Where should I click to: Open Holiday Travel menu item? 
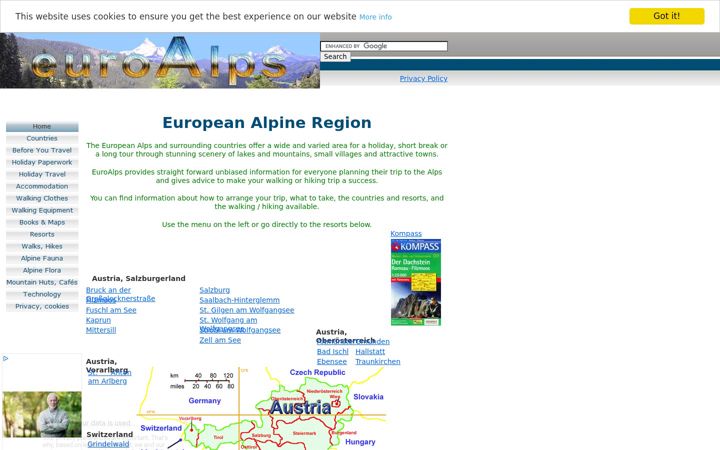tap(42, 174)
